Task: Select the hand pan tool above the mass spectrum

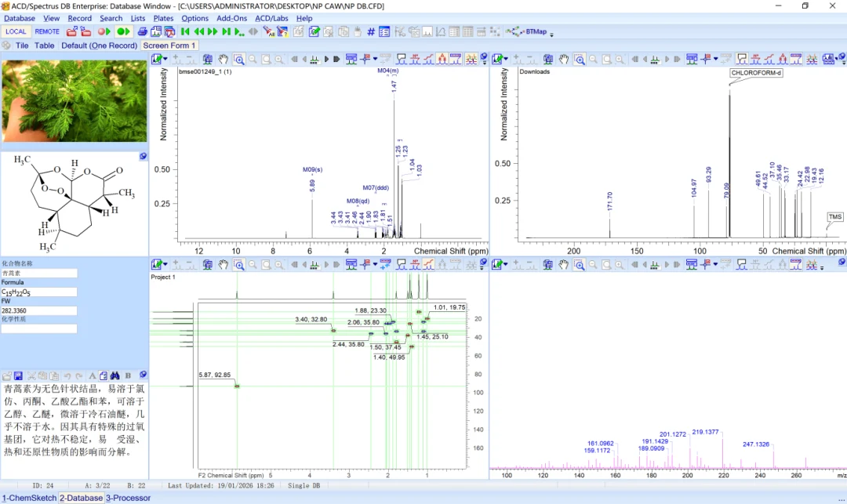Action: coord(564,264)
